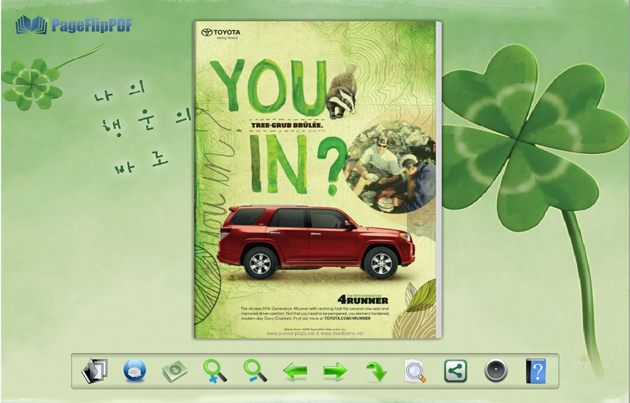Click the blue print button icon

pyautogui.click(x=135, y=370)
